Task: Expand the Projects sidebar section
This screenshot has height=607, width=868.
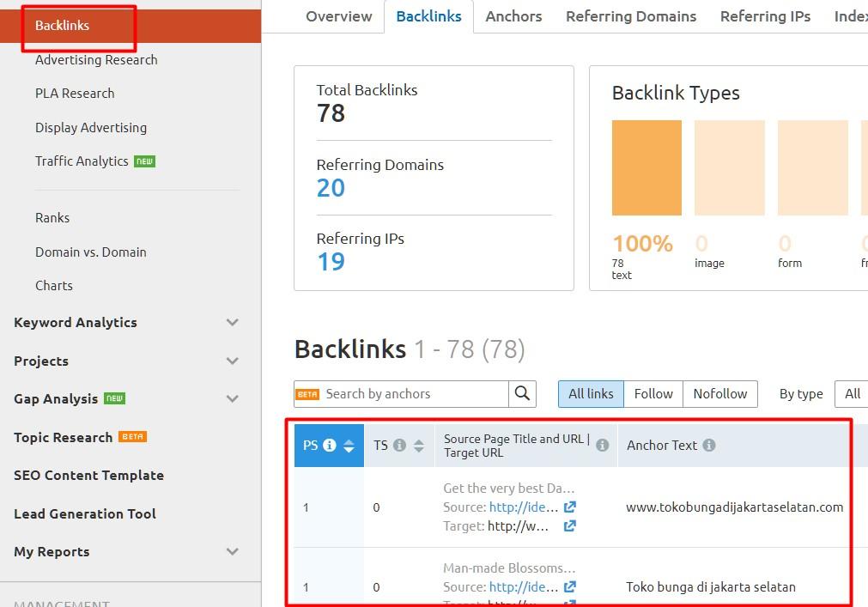Action: (x=232, y=361)
